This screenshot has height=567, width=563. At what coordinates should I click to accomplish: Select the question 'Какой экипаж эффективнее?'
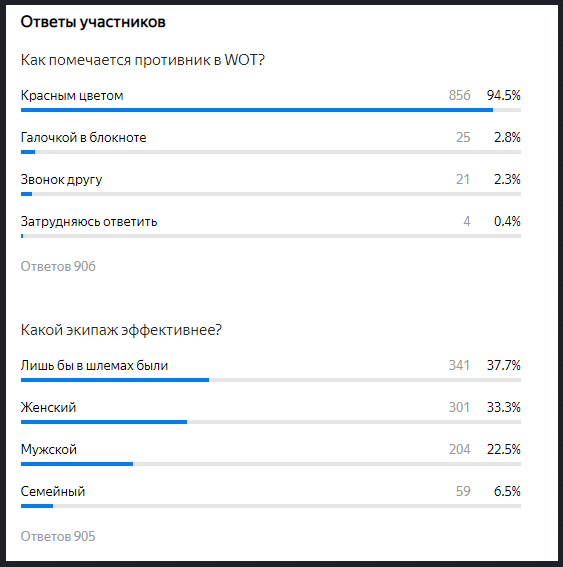121,330
